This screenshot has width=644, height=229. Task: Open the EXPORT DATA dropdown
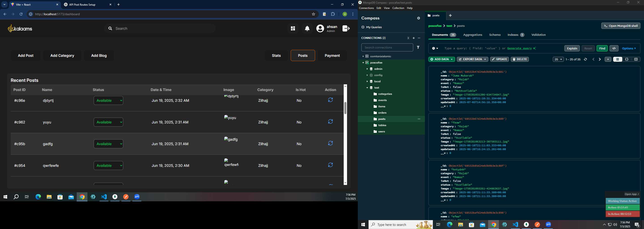pos(472,59)
